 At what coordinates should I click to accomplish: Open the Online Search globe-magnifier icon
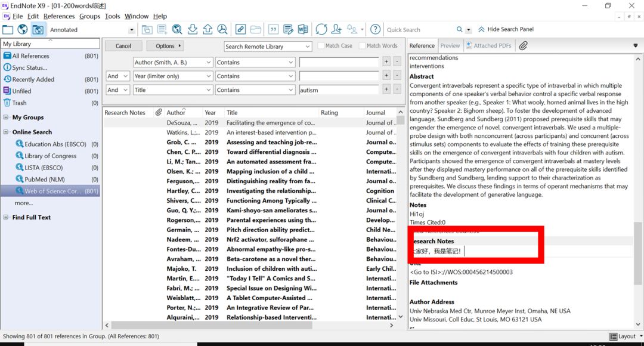coord(177,30)
